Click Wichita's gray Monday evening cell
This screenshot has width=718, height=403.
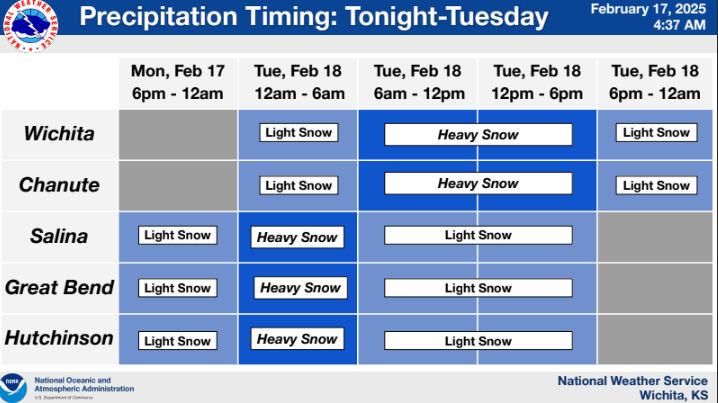[178, 134]
